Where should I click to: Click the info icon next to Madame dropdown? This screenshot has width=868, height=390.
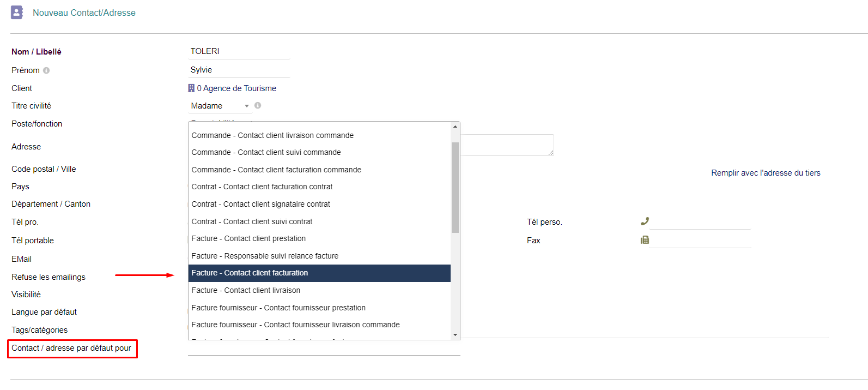[258, 105]
